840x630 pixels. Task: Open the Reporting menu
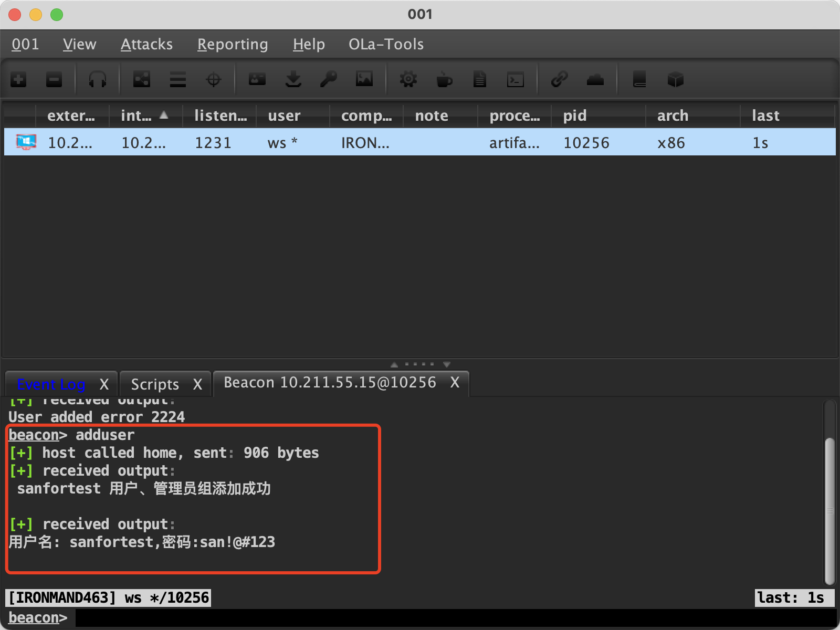click(x=233, y=44)
